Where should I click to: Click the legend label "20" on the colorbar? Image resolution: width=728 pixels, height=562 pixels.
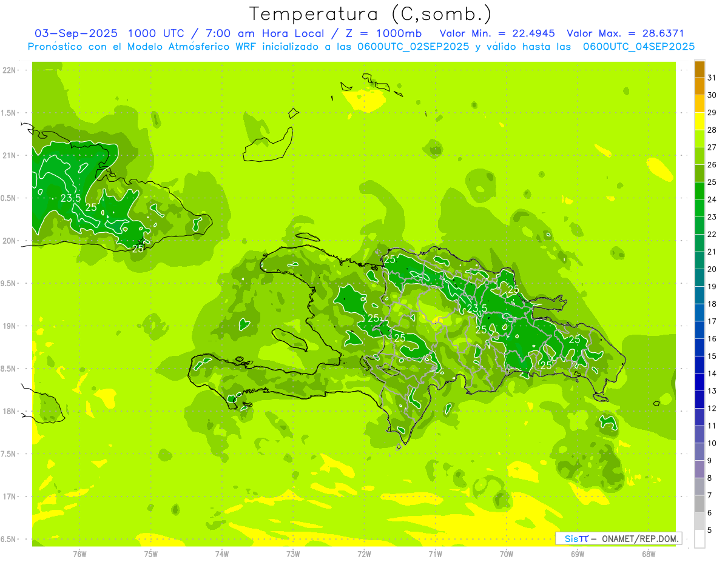click(x=712, y=269)
